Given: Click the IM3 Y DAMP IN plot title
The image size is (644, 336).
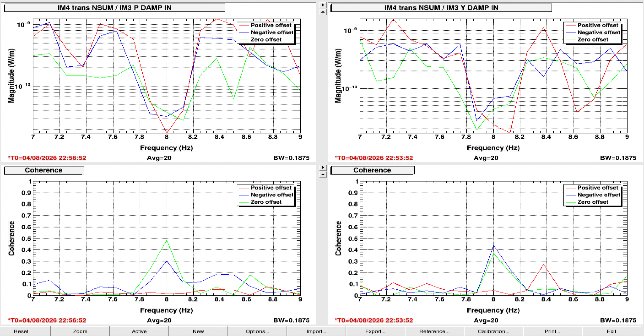Looking at the screenshot, I should pos(441,8).
